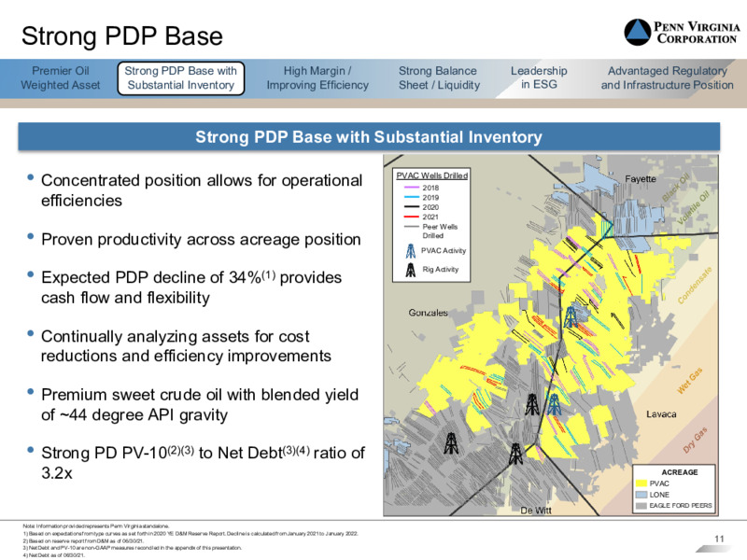
Task: Click the 'Expected PDP decline of 34%' bullet
Action: coord(191,287)
